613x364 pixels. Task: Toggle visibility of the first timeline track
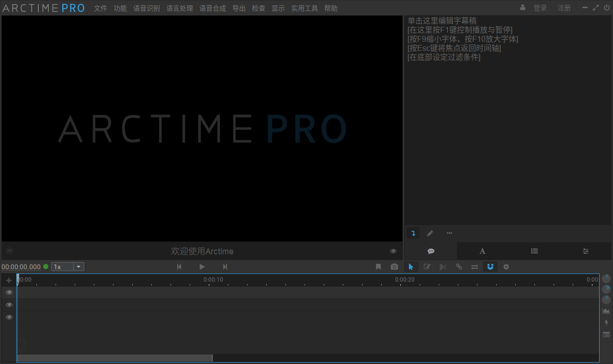tap(9, 292)
